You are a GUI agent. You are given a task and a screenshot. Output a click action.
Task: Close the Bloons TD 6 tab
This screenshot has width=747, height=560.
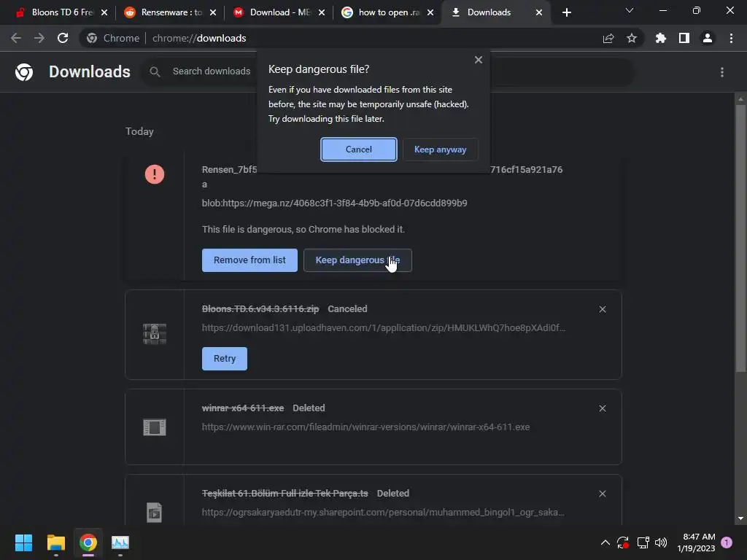pyautogui.click(x=104, y=12)
